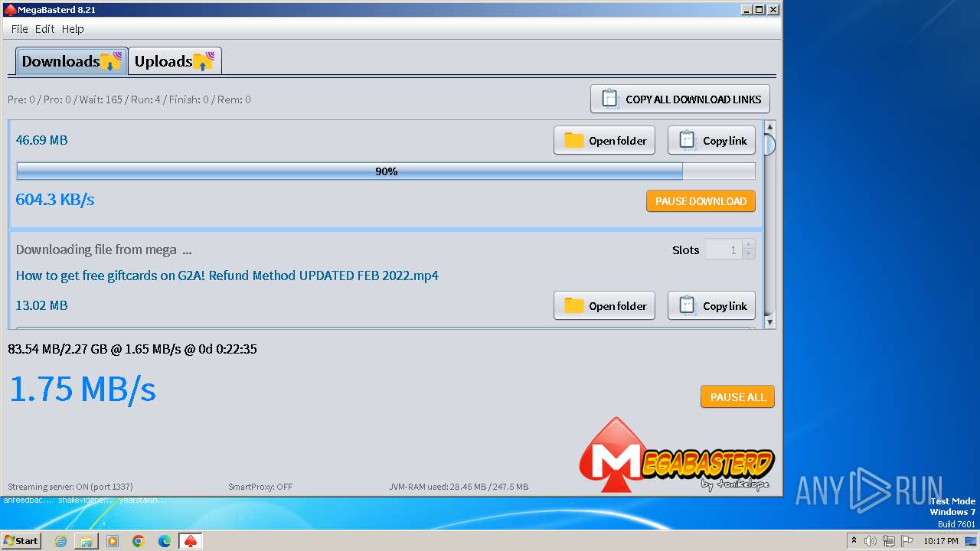The height and width of the screenshot is (551, 980).
Task: Click the 1.75 MB/s global speed text
Action: coord(83,389)
